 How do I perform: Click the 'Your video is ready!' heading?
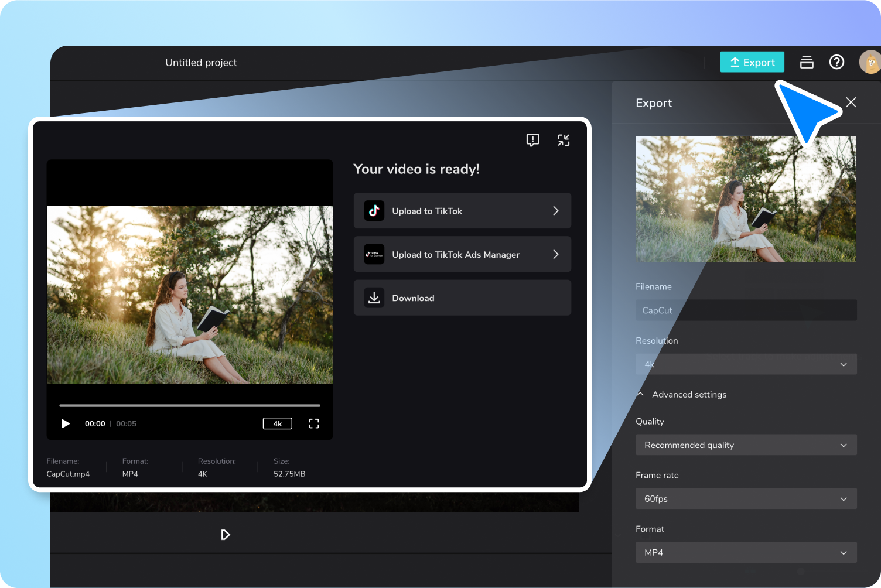coord(416,169)
